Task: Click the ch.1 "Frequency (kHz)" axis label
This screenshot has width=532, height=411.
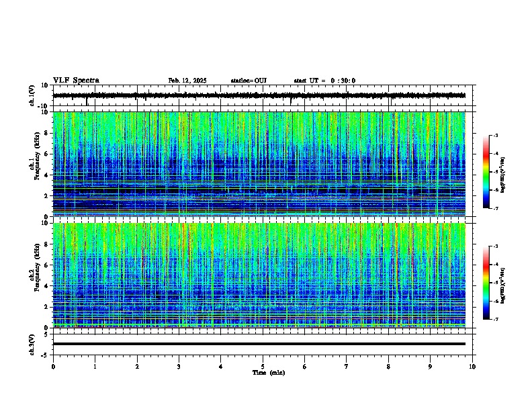Action: click(x=37, y=156)
